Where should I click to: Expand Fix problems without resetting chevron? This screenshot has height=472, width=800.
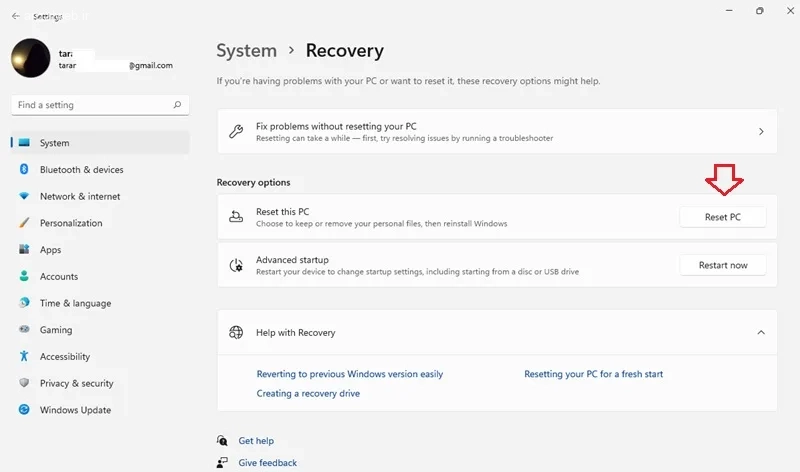[x=761, y=132]
